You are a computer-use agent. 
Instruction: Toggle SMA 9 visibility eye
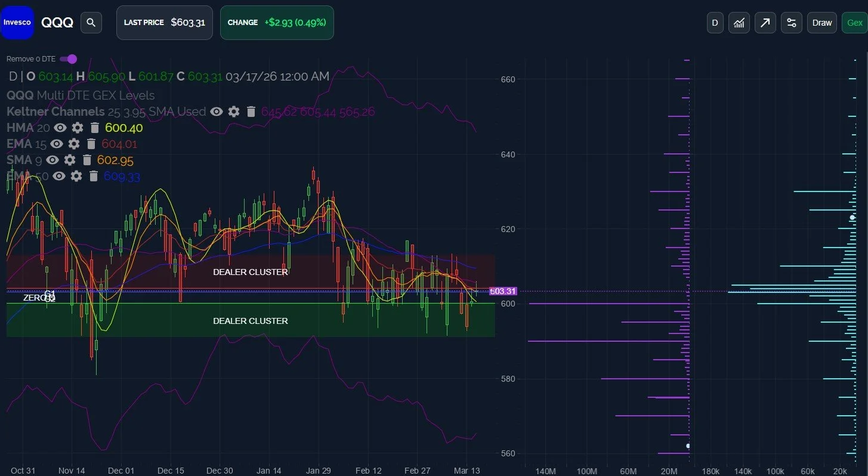point(52,160)
